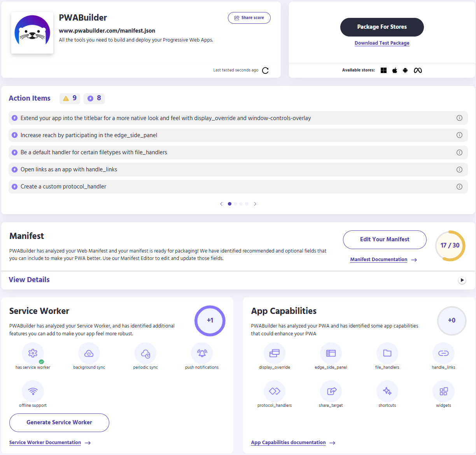Click the offline support wifi icon

pyautogui.click(x=33, y=391)
